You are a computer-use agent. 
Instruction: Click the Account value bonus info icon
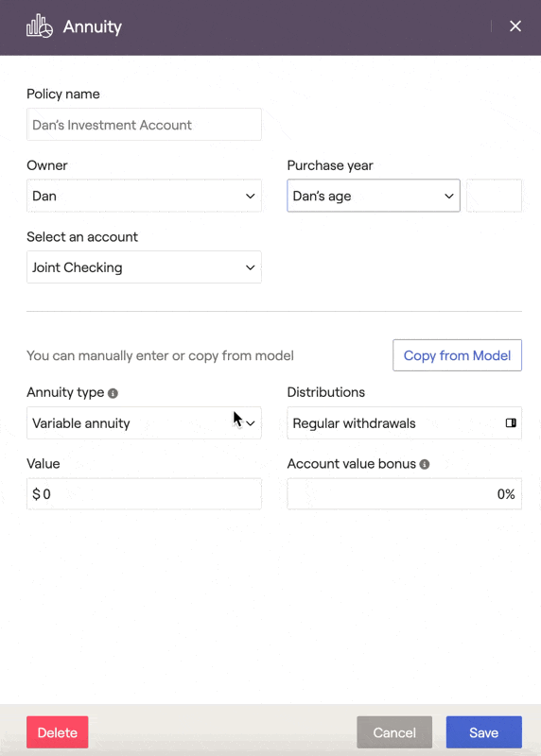pyautogui.click(x=425, y=464)
